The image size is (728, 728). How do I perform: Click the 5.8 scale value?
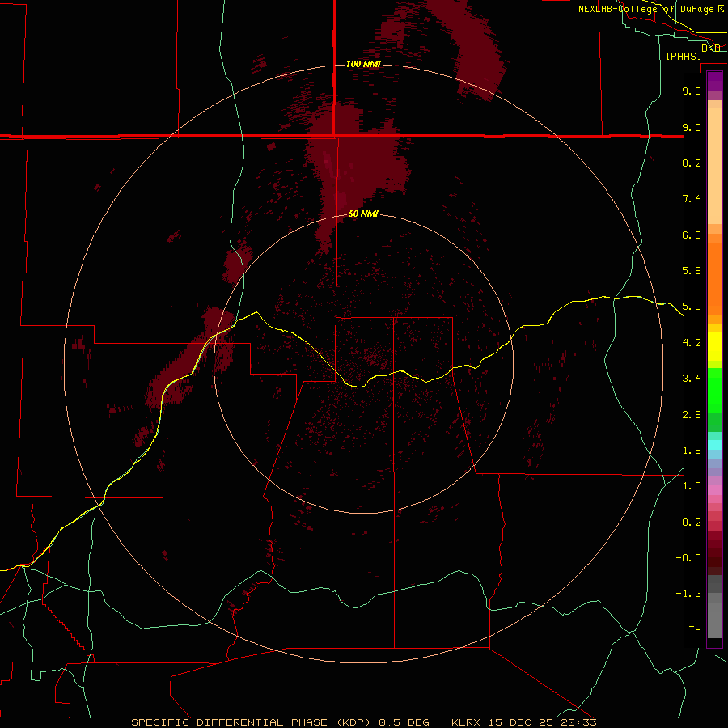click(x=692, y=271)
